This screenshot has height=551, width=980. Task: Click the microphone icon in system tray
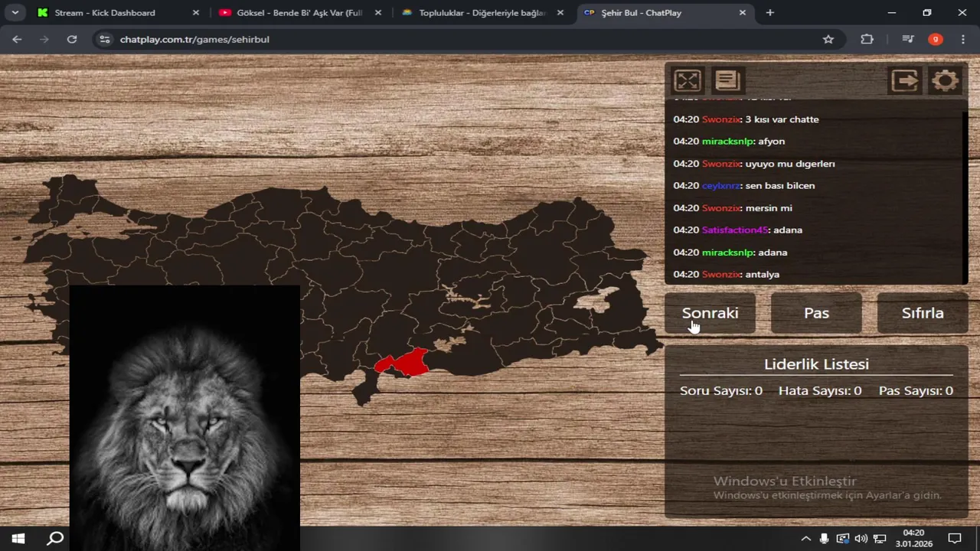(x=824, y=538)
